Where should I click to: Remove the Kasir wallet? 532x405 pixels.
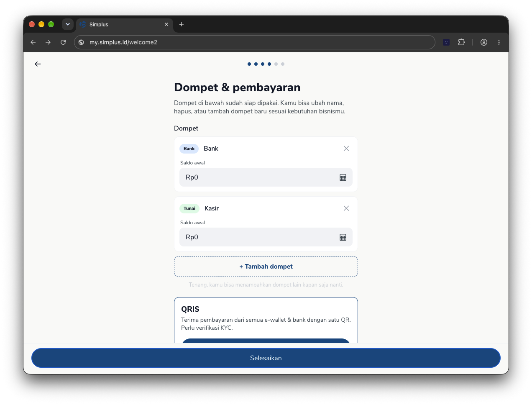pos(346,208)
